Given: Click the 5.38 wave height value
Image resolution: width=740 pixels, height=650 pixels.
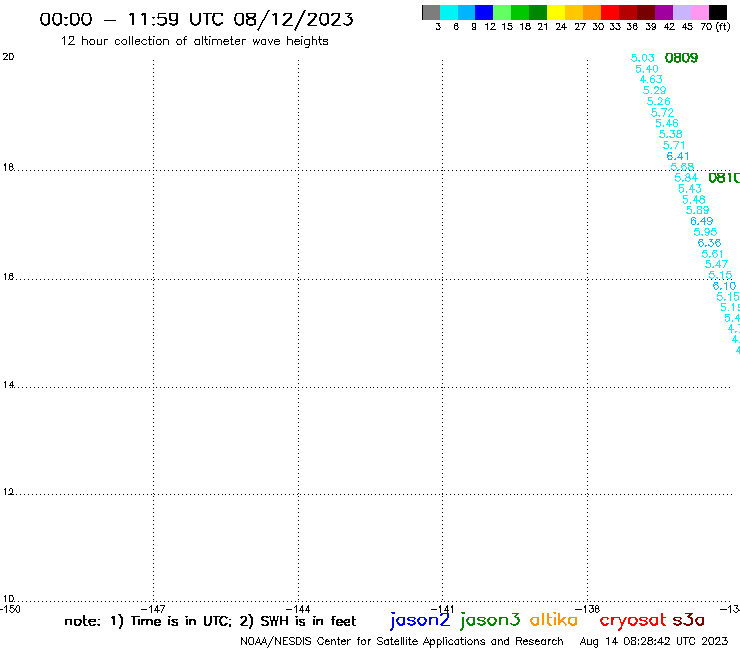Looking at the screenshot, I should click(x=671, y=135).
